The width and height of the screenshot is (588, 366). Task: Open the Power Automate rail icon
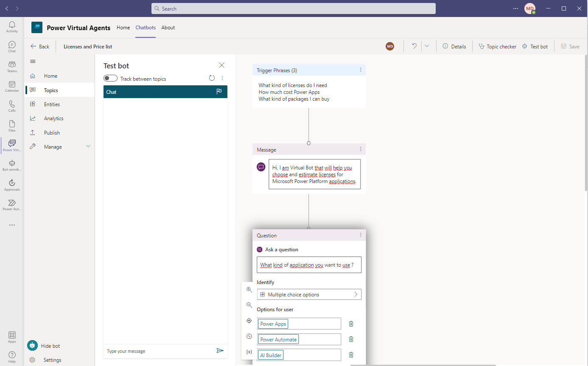(x=12, y=205)
